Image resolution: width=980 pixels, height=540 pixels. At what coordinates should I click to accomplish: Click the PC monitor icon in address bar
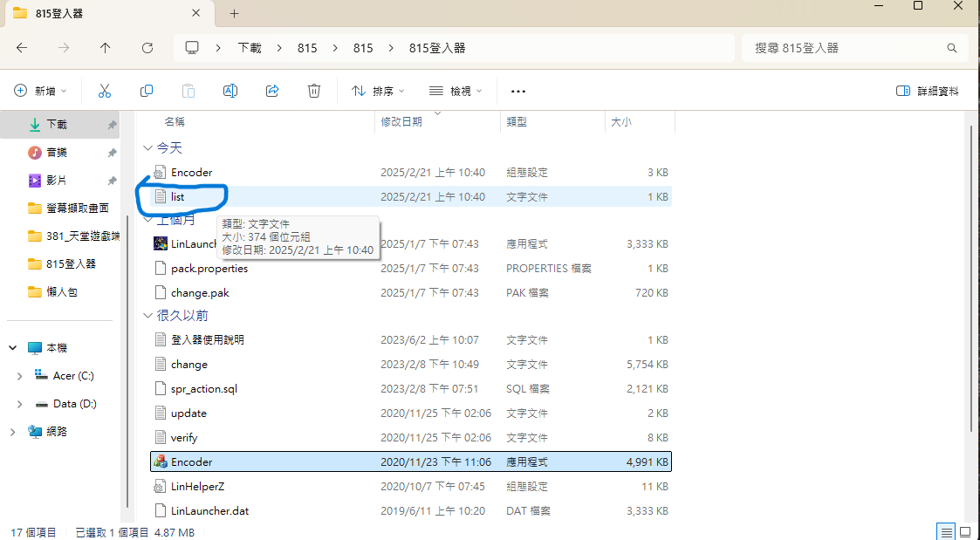(x=192, y=48)
